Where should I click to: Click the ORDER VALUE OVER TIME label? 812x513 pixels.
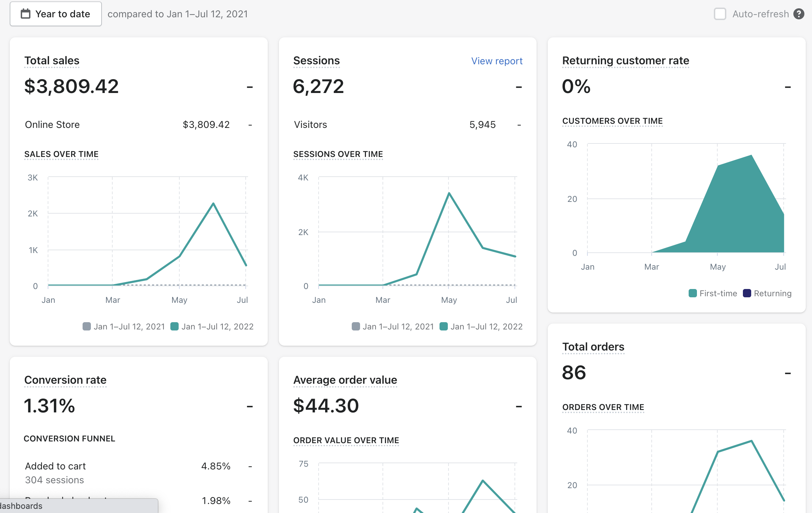(346, 440)
